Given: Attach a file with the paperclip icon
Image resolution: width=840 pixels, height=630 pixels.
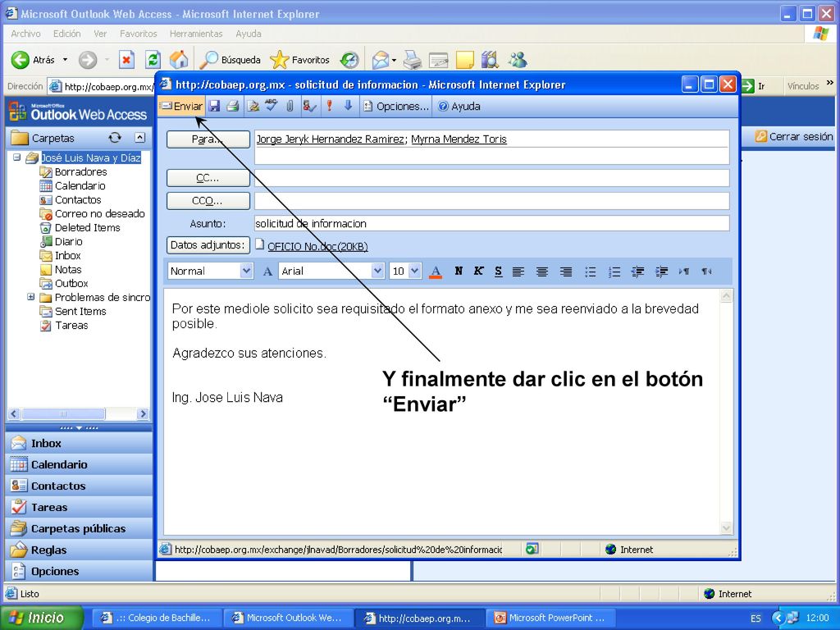Looking at the screenshot, I should pyautogui.click(x=290, y=106).
